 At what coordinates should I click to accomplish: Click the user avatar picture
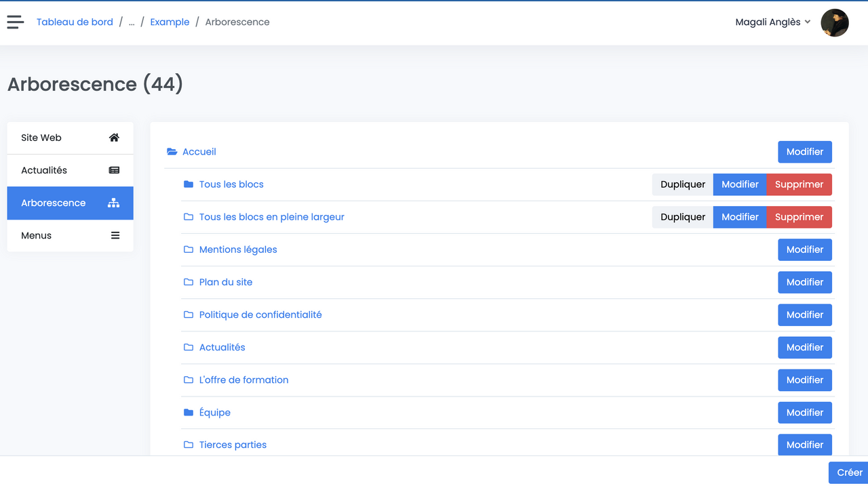click(834, 22)
